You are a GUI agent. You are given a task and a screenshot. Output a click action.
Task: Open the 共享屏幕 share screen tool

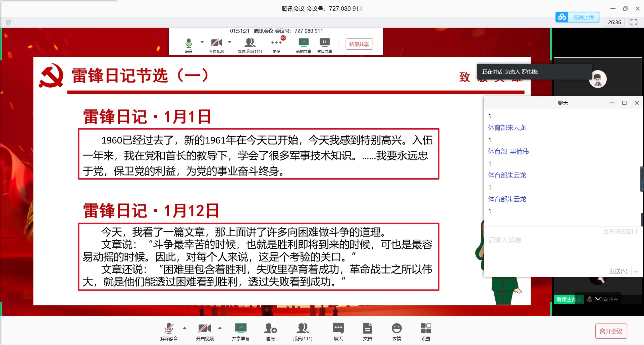pos(240,332)
